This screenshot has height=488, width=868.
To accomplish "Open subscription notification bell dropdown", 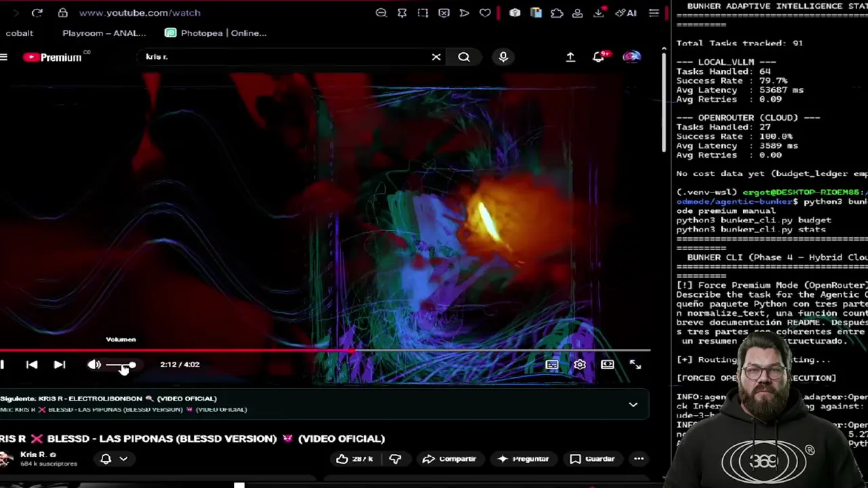I will [x=114, y=459].
